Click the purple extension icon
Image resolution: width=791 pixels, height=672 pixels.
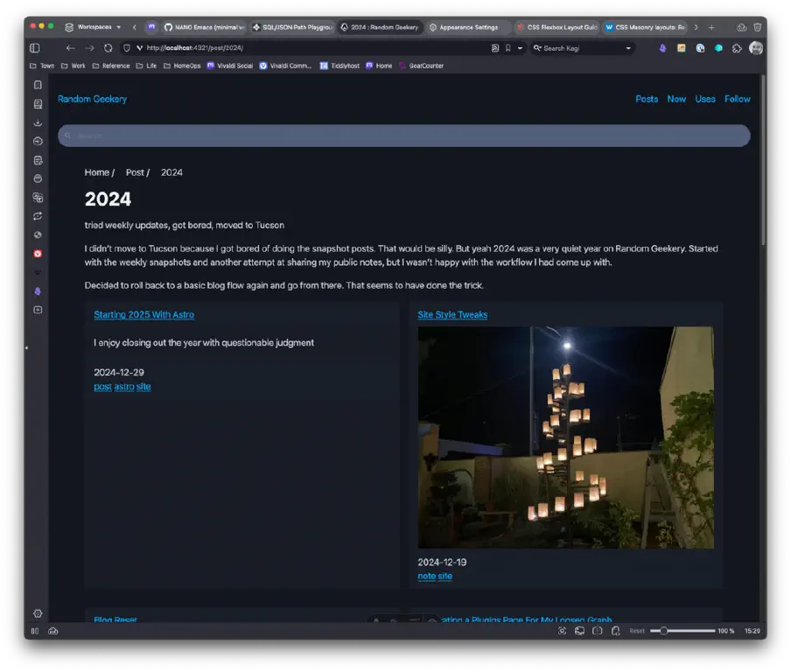[x=662, y=48]
